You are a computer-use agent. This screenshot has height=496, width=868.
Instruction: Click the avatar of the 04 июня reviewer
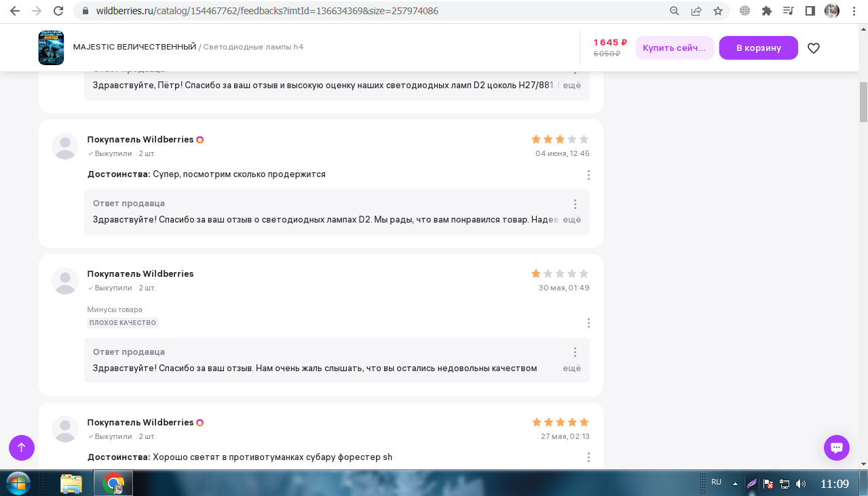pyautogui.click(x=65, y=146)
